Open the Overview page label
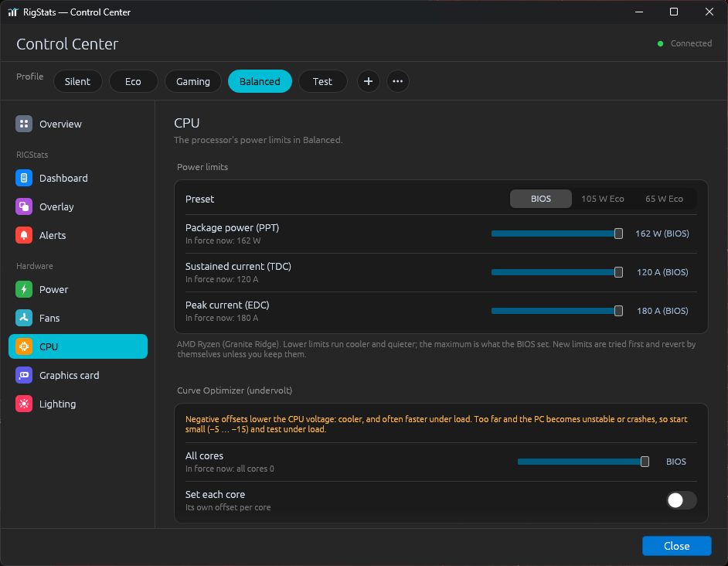728x566 pixels. [x=60, y=124]
